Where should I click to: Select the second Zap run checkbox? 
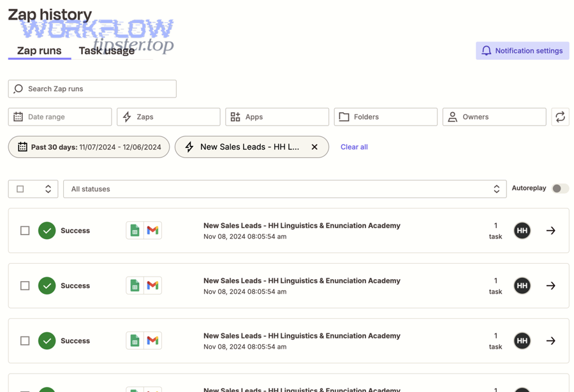(25, 286)
